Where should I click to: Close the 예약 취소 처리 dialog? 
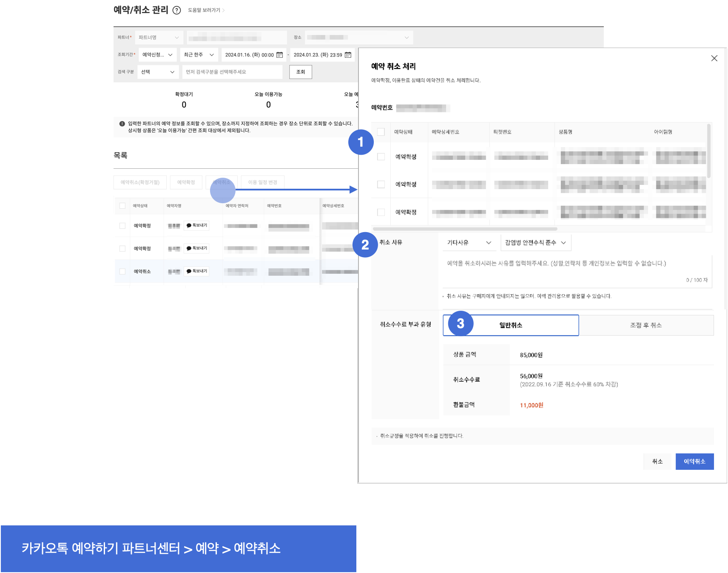pos(714,58)
